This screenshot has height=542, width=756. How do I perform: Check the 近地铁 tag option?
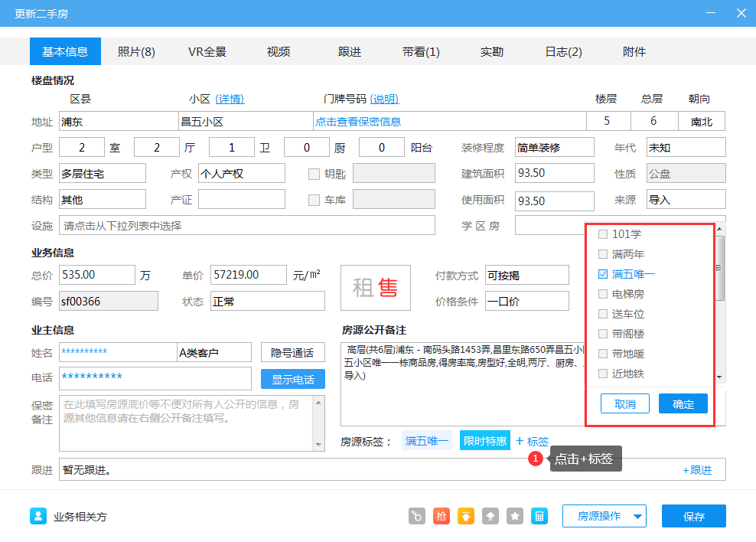pos(603,374)
